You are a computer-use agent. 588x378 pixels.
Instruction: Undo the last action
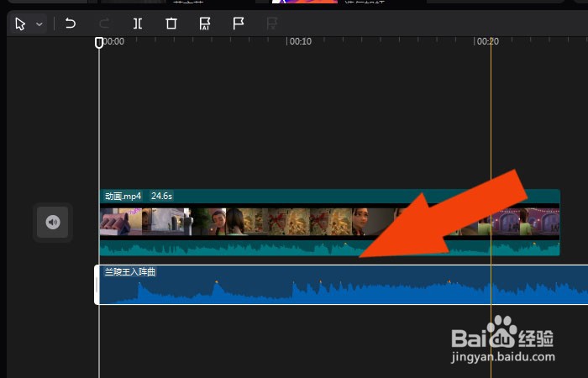70,24
